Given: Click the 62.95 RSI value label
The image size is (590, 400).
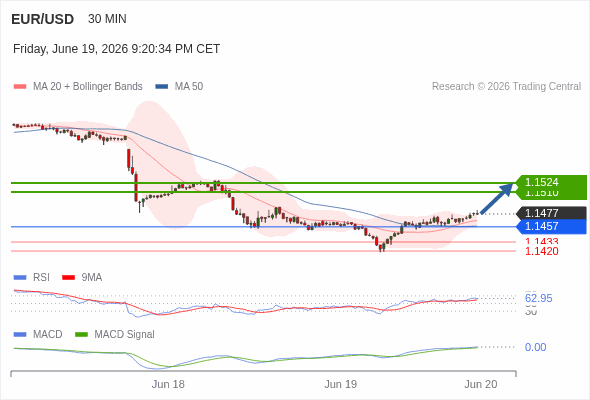Looking at the screenshot, I should pyautogui.click(x=538, y=298).
